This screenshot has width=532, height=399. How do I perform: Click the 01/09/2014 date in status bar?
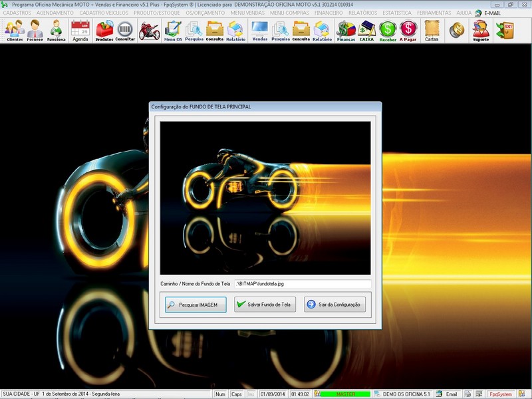pos(273,394)
